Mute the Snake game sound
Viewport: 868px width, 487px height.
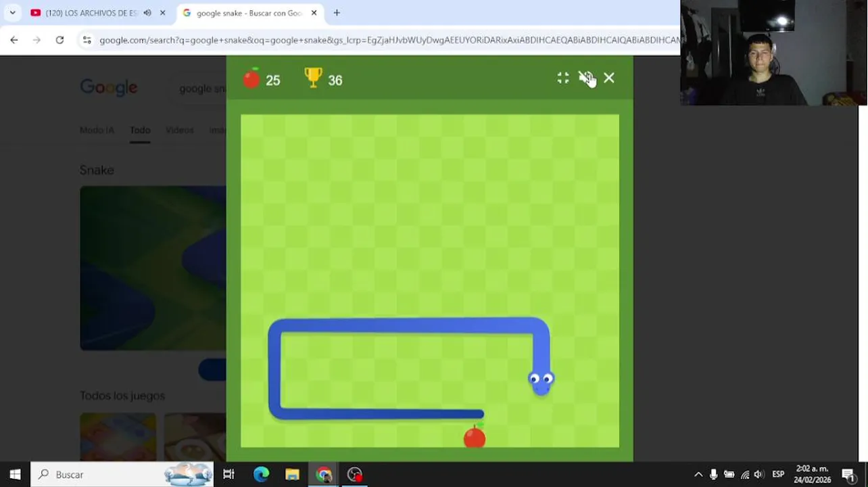[x=585, y=78]
